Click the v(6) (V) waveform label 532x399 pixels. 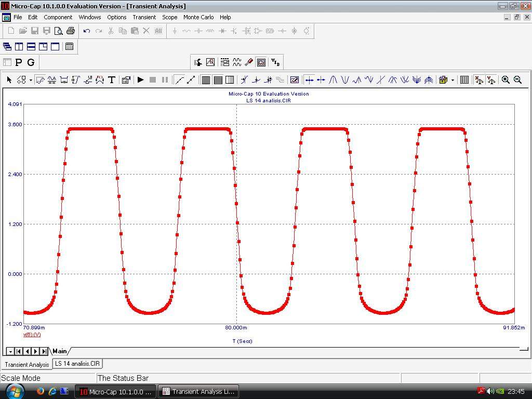click(x=32, y=335)
